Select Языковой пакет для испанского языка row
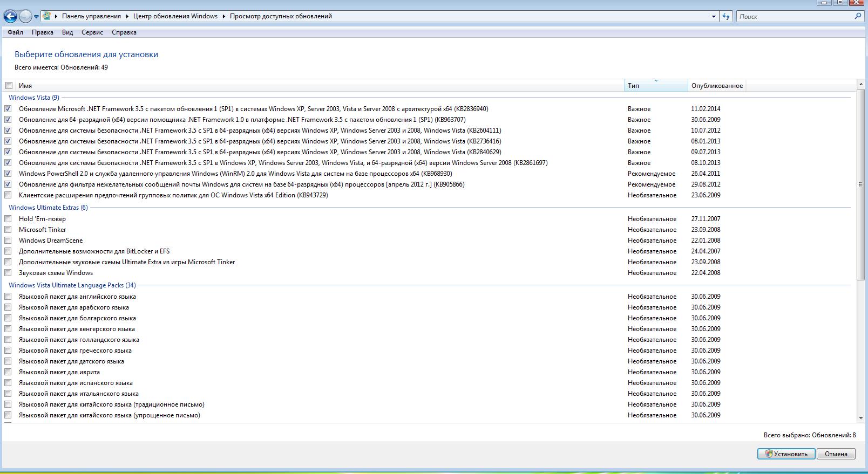The width and height of the screenshot is (868, 474). pos(76,383)
